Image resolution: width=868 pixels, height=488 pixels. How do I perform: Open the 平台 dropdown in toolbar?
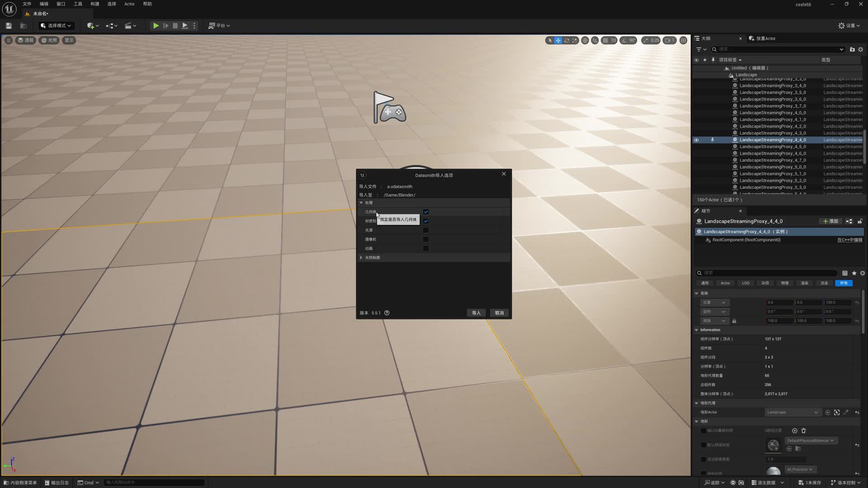click(x=219, y=25)
